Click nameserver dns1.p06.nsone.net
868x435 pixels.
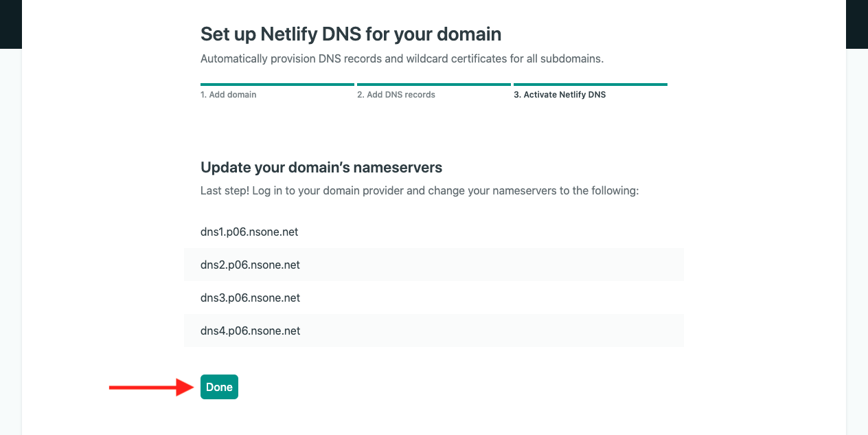click(434, 232)
